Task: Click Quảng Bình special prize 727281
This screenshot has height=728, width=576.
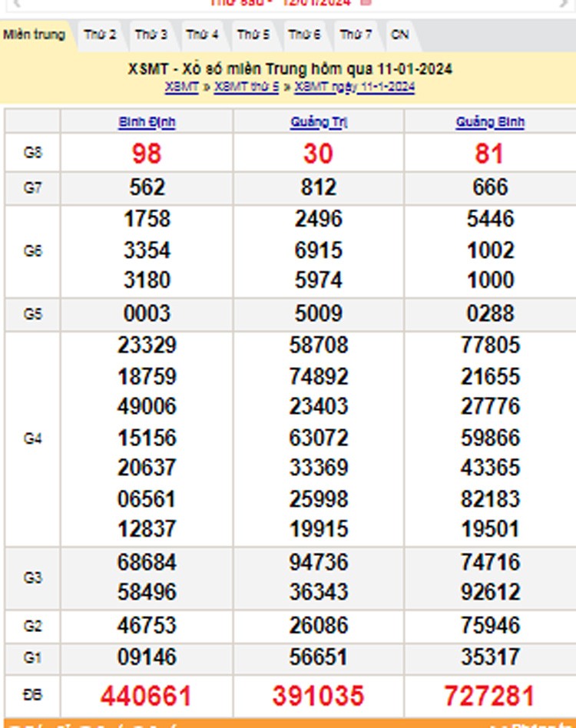Action: [x=489, y=696]
